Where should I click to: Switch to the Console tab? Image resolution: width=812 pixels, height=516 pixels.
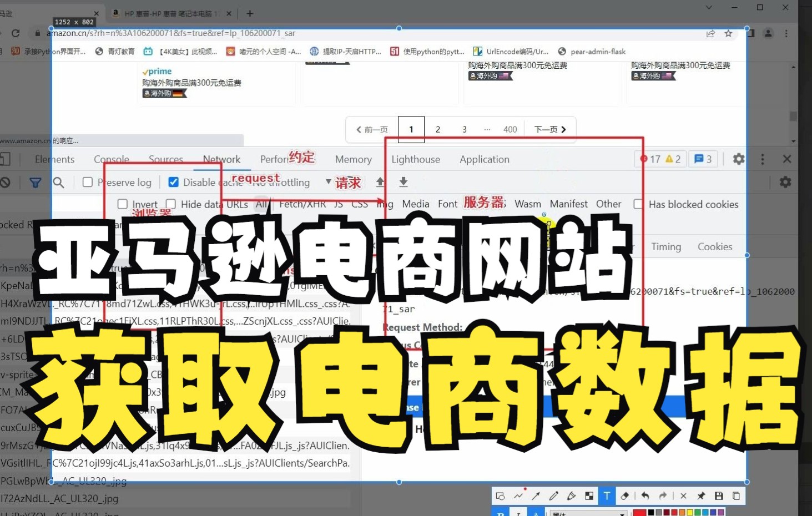click(112, 159)
